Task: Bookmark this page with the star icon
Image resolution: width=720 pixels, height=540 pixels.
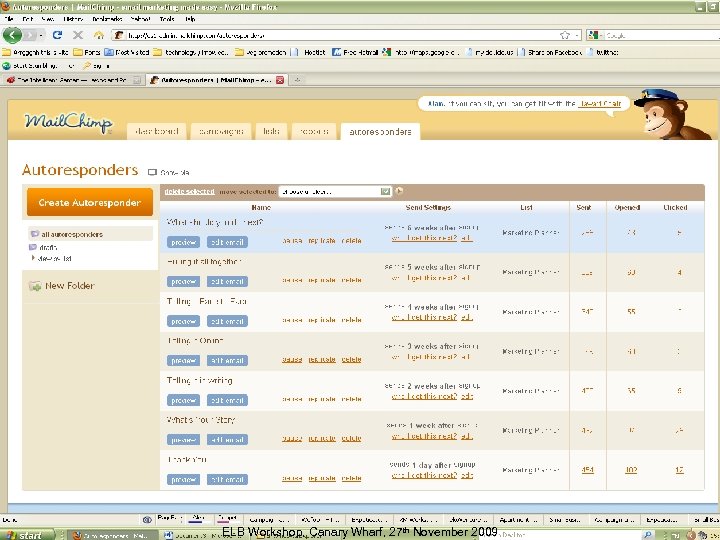Action: tap(565, 35)
